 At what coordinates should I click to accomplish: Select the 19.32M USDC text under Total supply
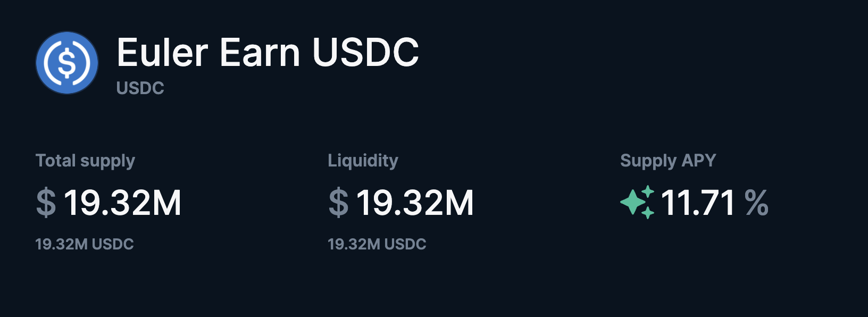tap(85, 244)
